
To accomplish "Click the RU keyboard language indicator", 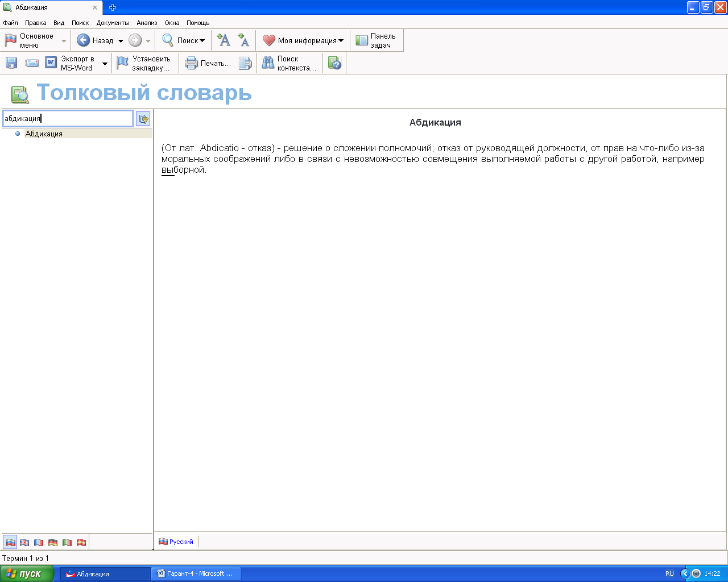I will (x=669, y=573).
